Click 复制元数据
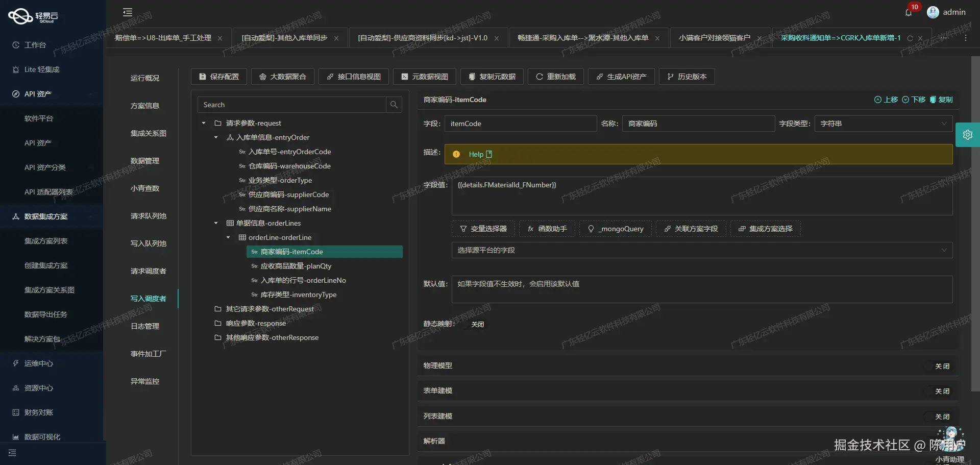 pyautogui.click(x=492, y=77)
